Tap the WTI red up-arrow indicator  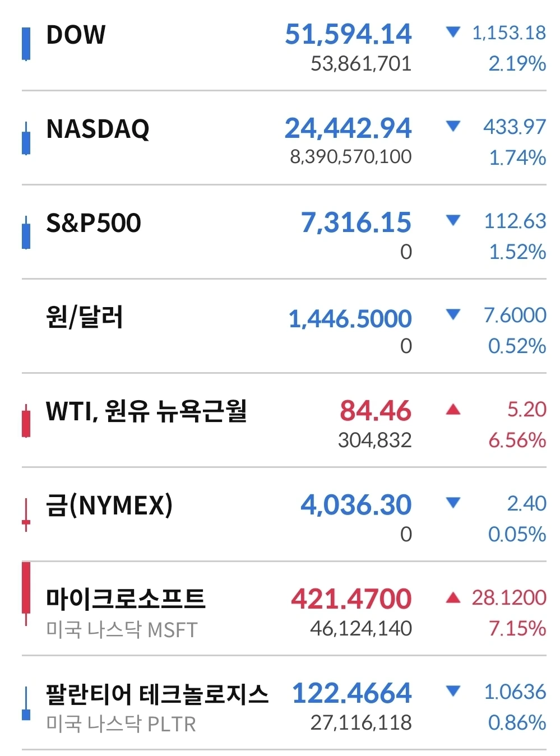point(453,410)
